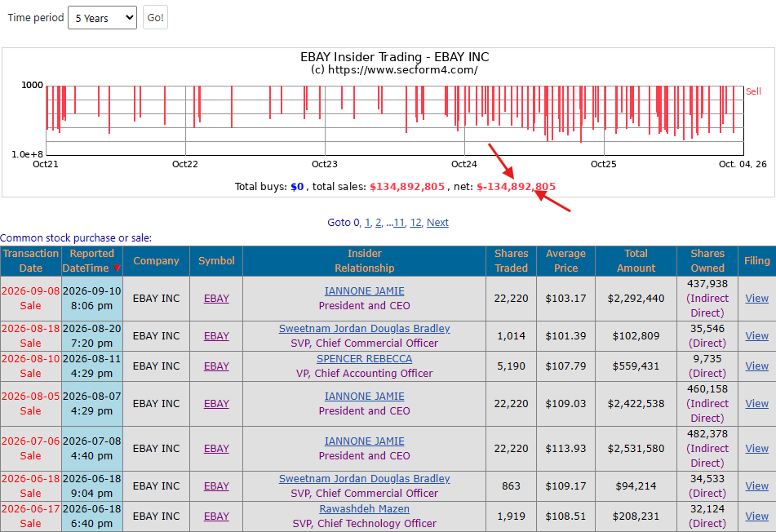The height and width of the screenshot is (532, 776).
Task: View filing for 2026-09-08 sale
Action: click(x=757, y=299)
